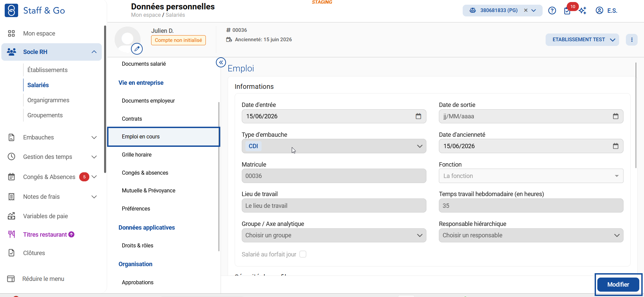Select Organigrammes in the sidebar
This screenshot has height=297, width=644.
coord(48,100)
